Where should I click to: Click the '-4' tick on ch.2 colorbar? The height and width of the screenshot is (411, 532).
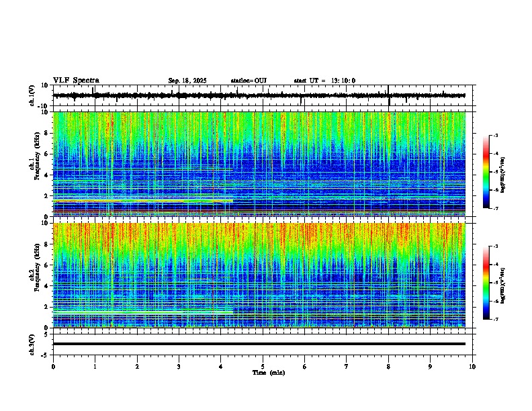(x=495, y=265)
